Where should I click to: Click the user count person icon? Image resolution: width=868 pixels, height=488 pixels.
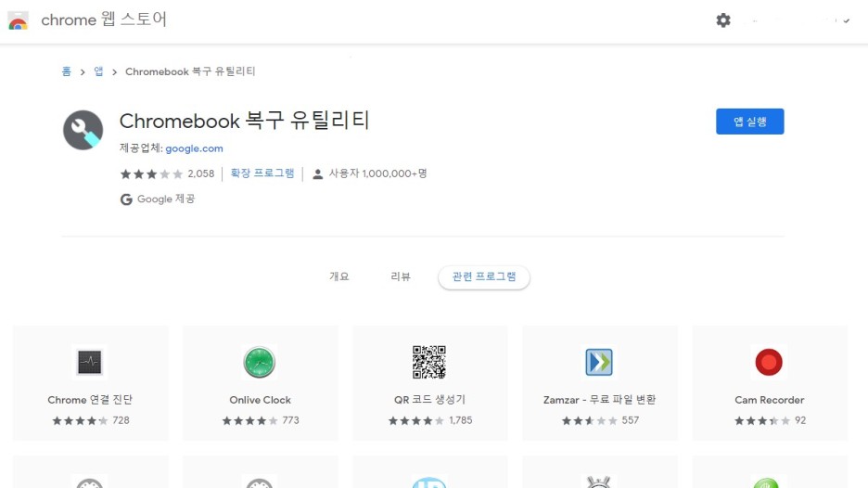point(318,173)
